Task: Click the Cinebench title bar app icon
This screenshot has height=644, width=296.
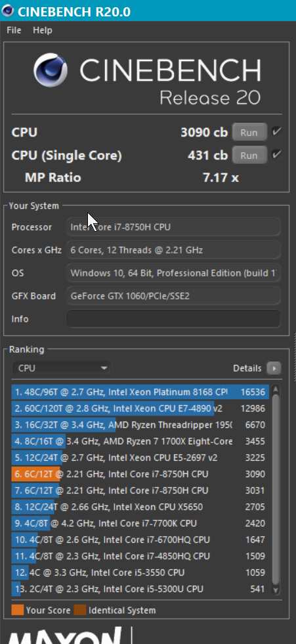Action: [7, 11]
